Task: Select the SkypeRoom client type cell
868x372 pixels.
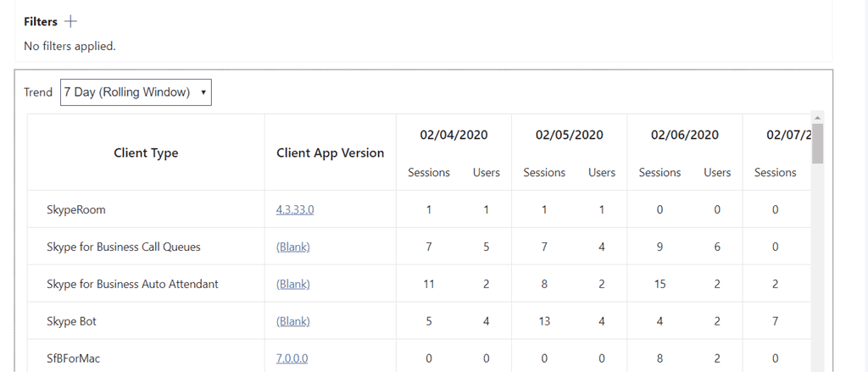Action: [x=75, y=209]
